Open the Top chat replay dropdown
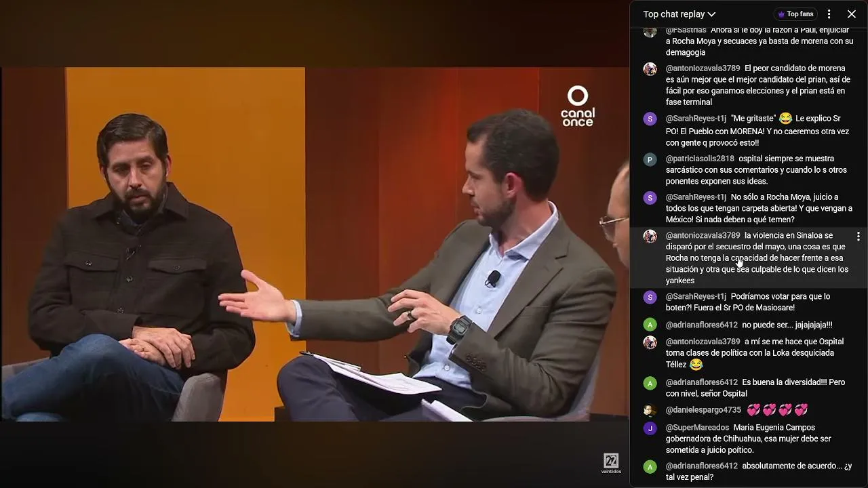 [679, 14]
